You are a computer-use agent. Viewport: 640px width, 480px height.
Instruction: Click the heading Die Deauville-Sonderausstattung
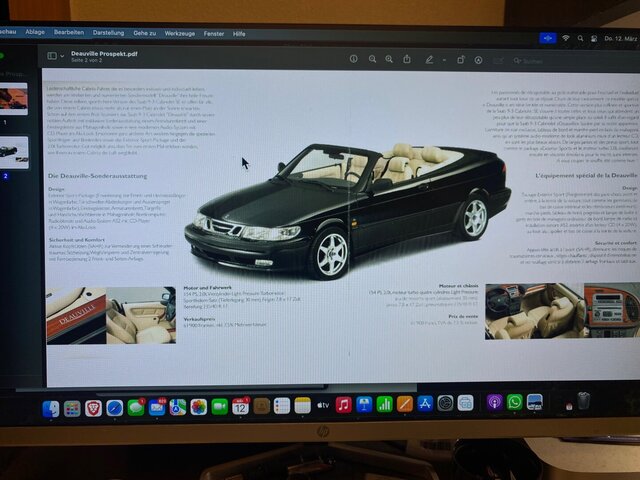pos(98,176)
